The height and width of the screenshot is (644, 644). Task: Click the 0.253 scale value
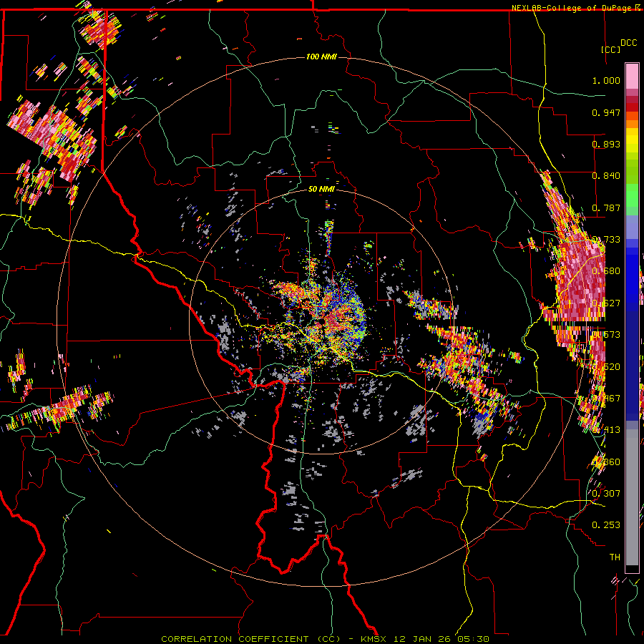click(x=606, y=525)
